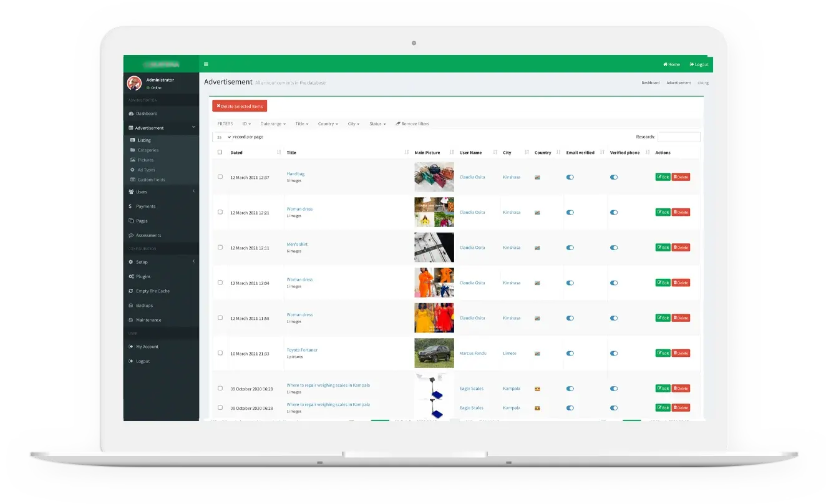Open the City filter dropdown
This screenshot has width=826, height=504.
354,124
